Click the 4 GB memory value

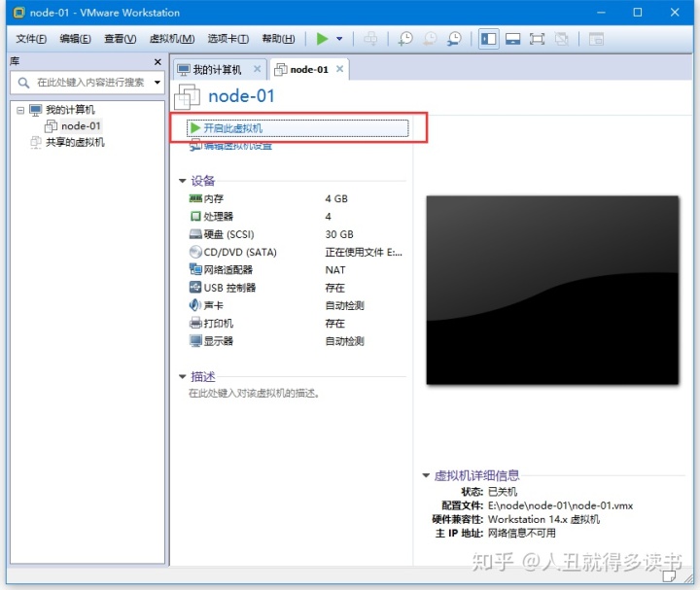tap(336, 198)
